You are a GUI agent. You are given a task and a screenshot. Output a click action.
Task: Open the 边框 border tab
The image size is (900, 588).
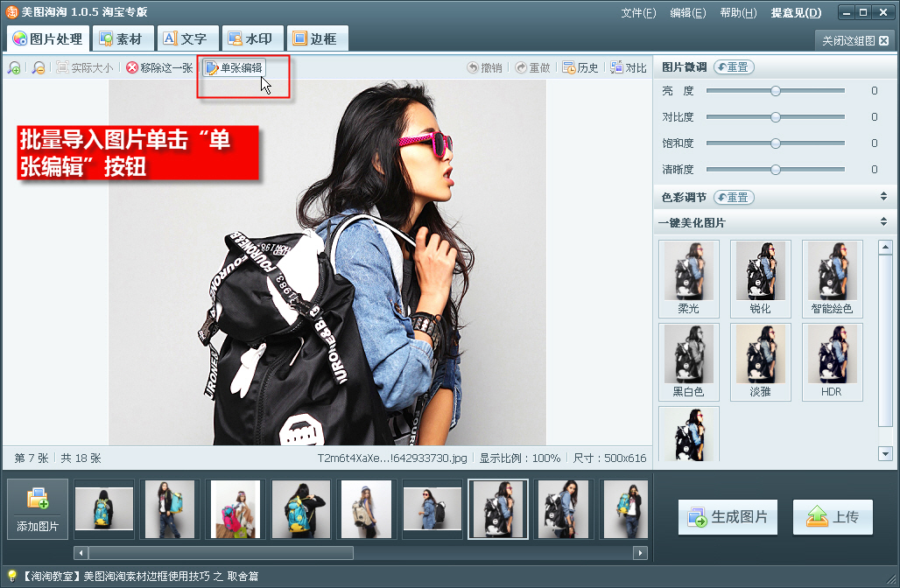316,38
